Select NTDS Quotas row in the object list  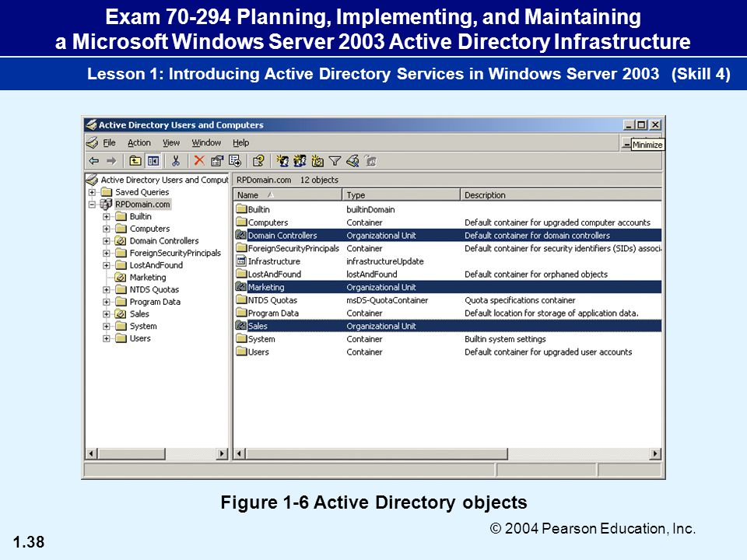point(448,300)
